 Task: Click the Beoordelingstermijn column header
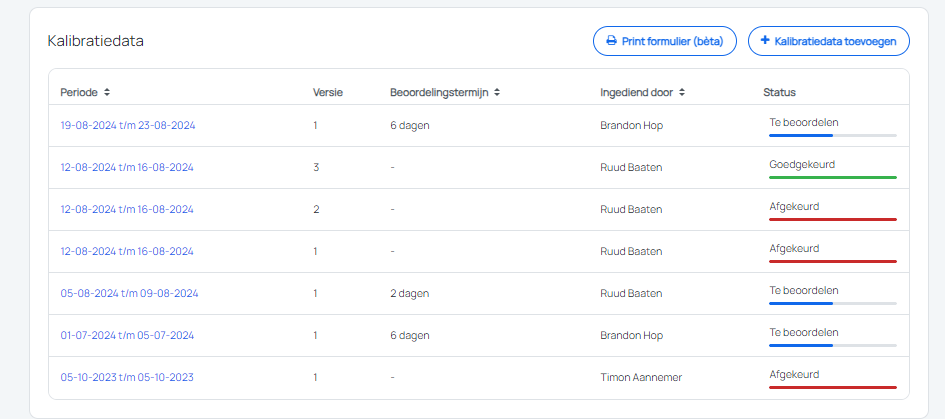click(x=440, y=93)
